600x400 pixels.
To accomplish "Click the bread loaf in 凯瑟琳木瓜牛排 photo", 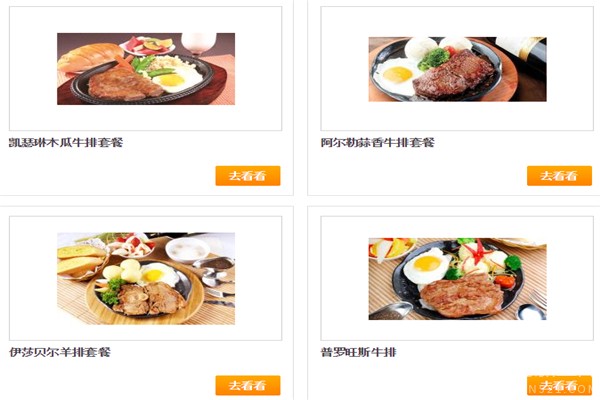I will [90, 56].
